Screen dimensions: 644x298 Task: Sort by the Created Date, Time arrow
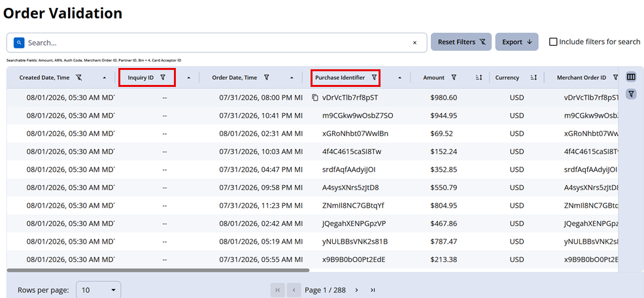coord(104,78)
